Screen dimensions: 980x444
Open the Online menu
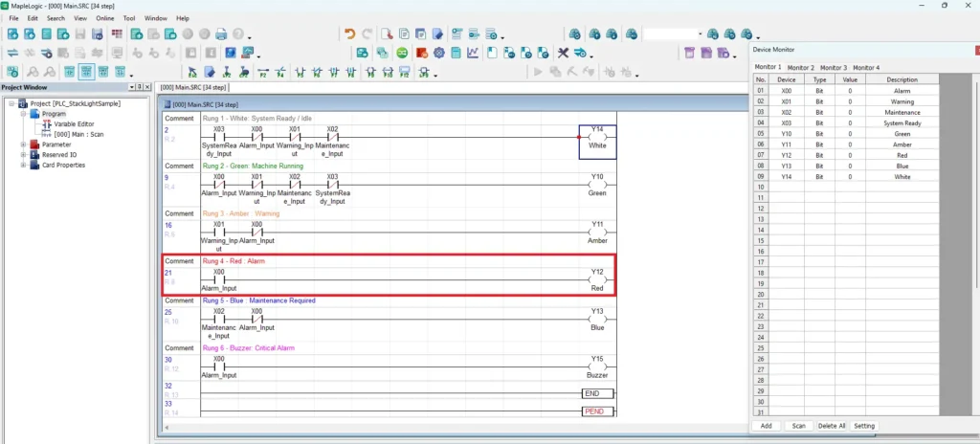click(x=105, y=18)
